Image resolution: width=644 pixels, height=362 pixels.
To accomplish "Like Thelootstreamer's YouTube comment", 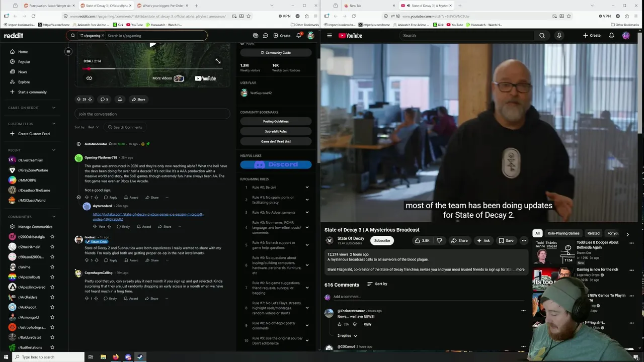I will point(340,324).
